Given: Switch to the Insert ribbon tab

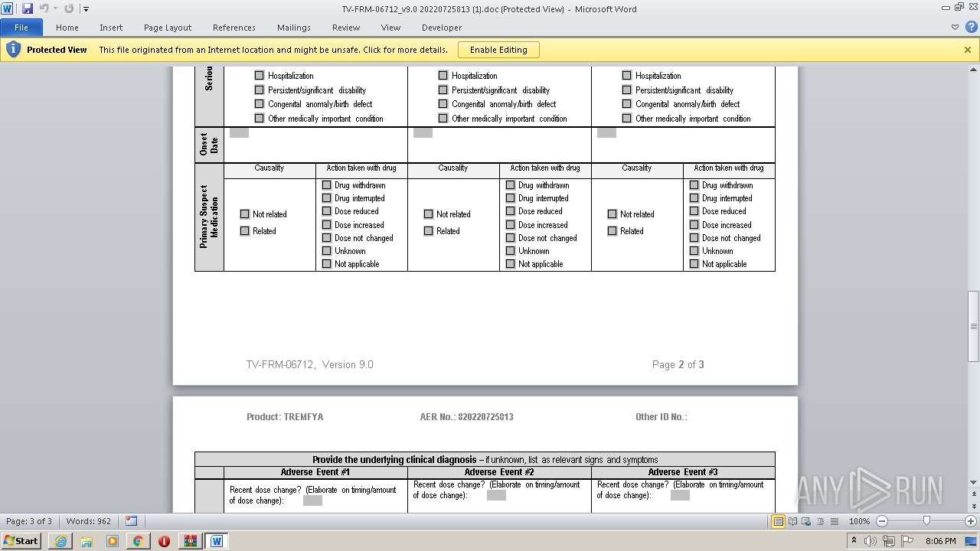Looking at the screenshot, I should (x=111, y=28).
